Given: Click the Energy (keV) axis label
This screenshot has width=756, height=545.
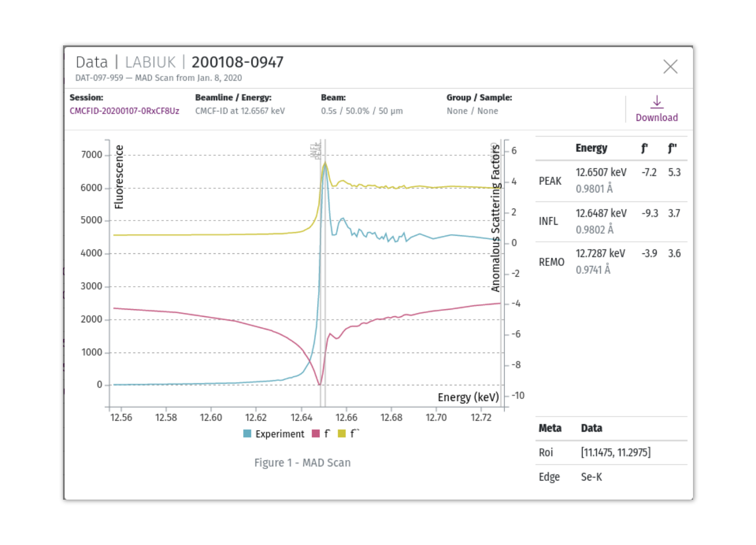Looking at the screenshot, I should point(468,397).
